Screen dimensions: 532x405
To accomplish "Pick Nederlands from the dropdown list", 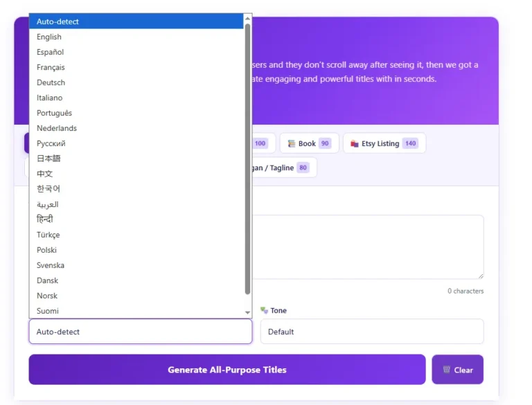I will [x=57, y=128].
